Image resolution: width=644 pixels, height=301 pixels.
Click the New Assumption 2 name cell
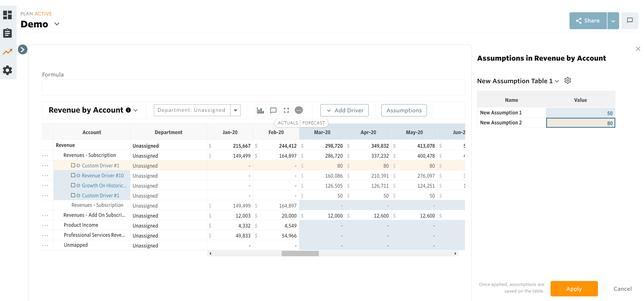tap(511, 123)
